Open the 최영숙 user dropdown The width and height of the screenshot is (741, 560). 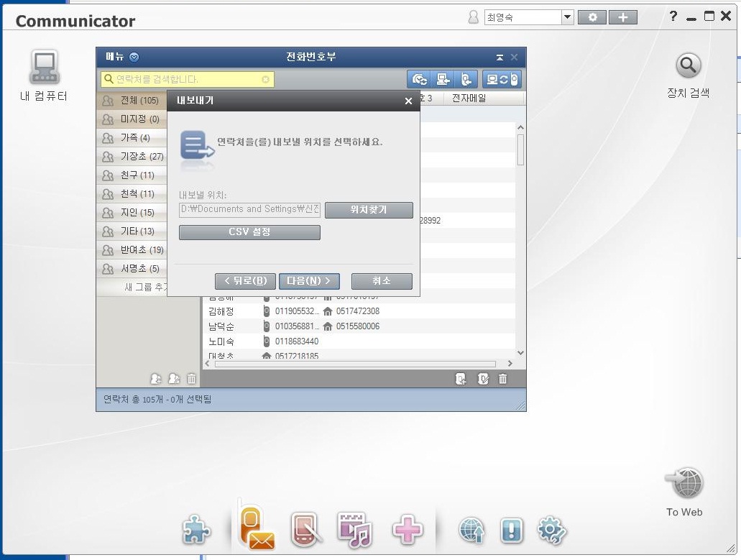567,17
